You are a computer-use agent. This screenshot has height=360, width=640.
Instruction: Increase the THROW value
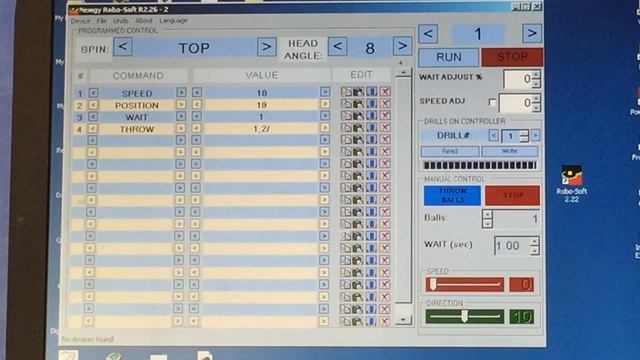[325, 128]
